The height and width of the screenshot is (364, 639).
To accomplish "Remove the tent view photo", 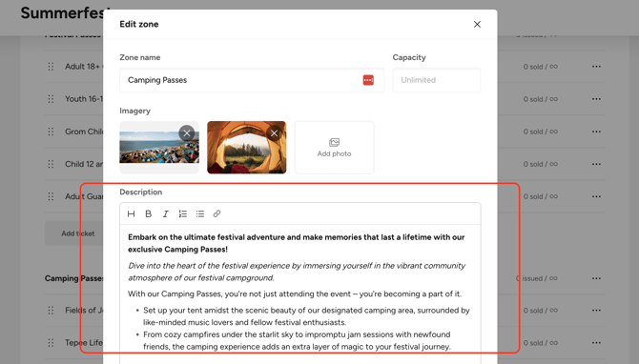I will pos(274,132).
